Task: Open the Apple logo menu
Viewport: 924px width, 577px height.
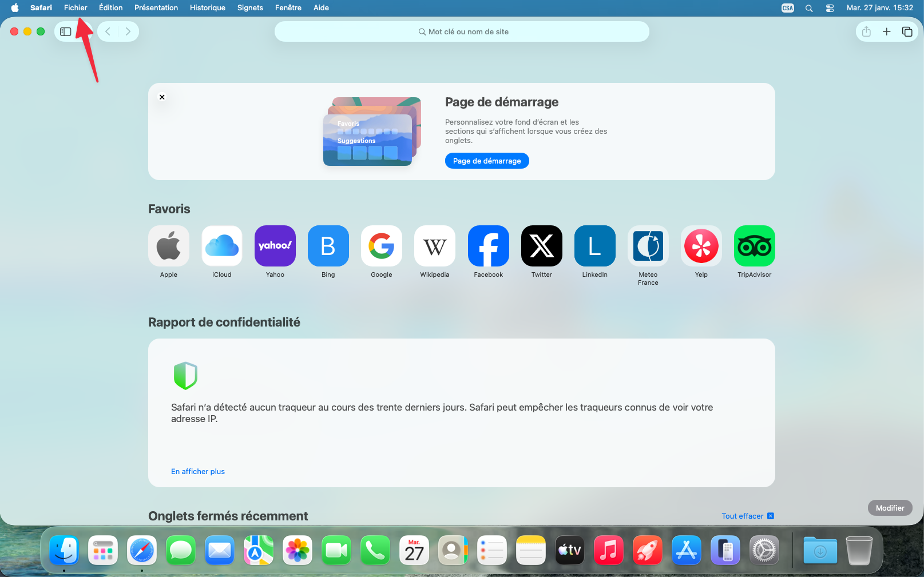Action: [15, 7]
